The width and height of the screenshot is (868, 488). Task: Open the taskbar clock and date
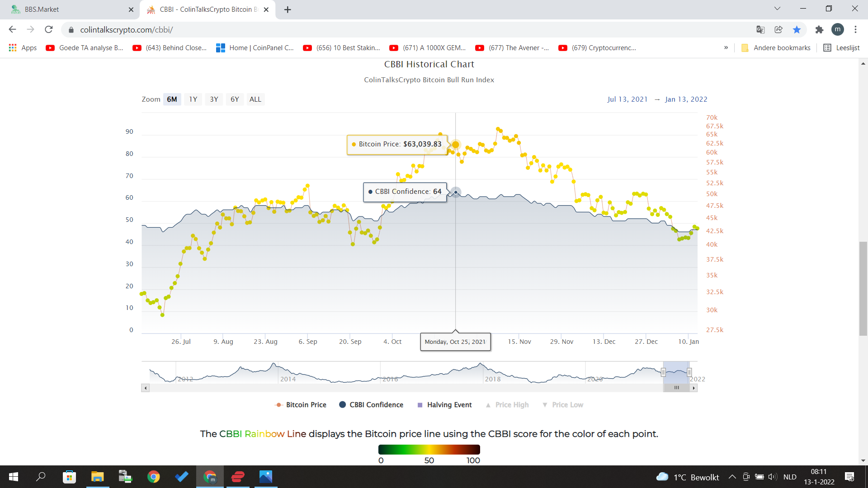pyautogui.click(x=819, y=477)
